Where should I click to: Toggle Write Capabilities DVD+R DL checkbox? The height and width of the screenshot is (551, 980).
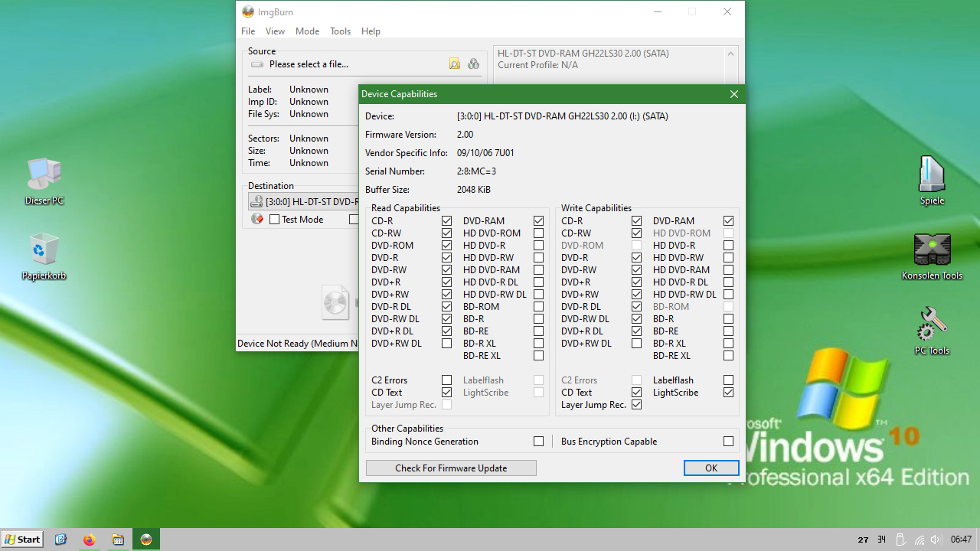pos(636,331)
